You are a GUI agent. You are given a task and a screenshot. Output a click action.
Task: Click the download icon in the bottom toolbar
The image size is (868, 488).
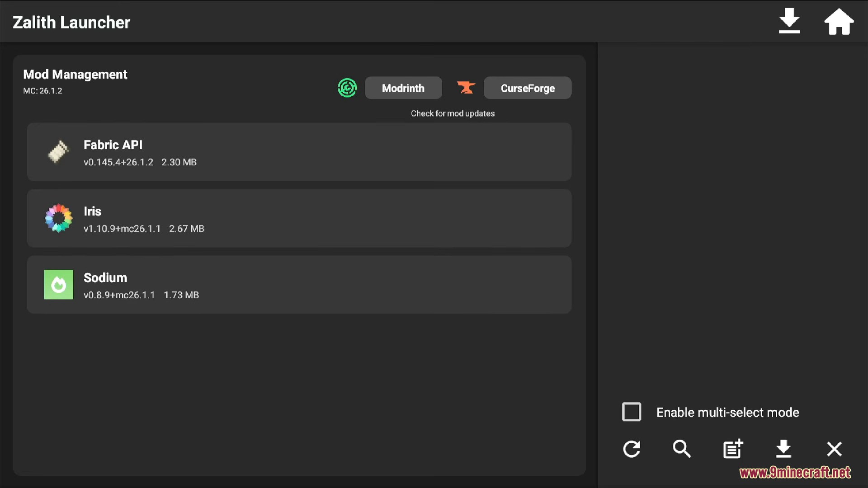783,449
